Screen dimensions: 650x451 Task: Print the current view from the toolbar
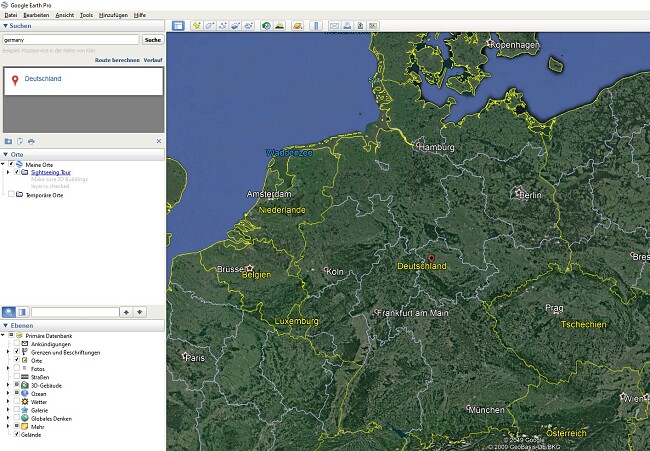click(x=347, y=26)
